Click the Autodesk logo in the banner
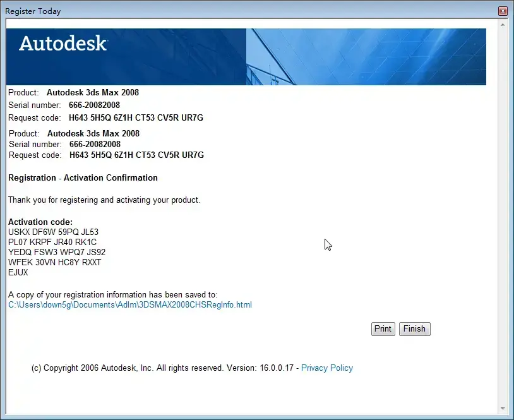 pos(63,44)
